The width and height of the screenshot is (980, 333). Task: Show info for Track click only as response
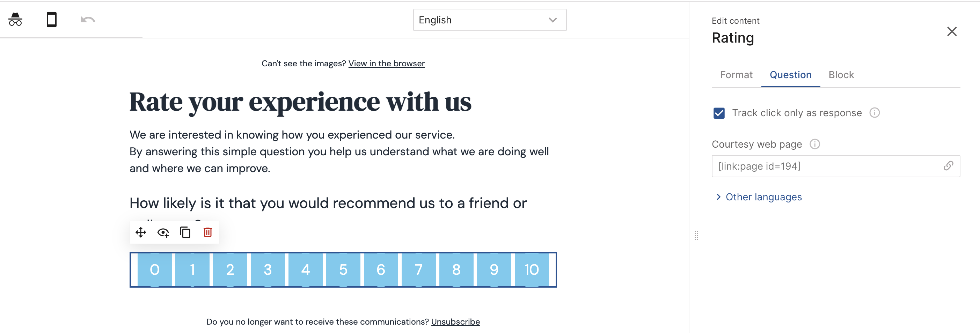(x=875, y=113)
